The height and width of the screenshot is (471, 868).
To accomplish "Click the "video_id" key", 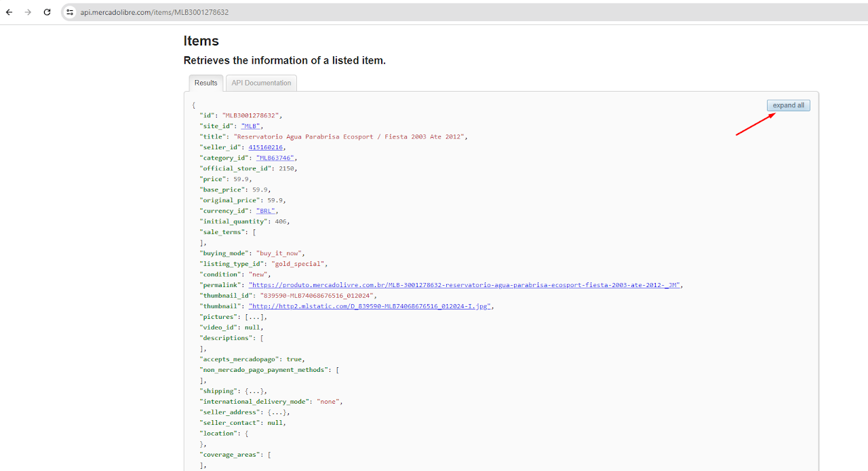I will (x=218, y=327).
